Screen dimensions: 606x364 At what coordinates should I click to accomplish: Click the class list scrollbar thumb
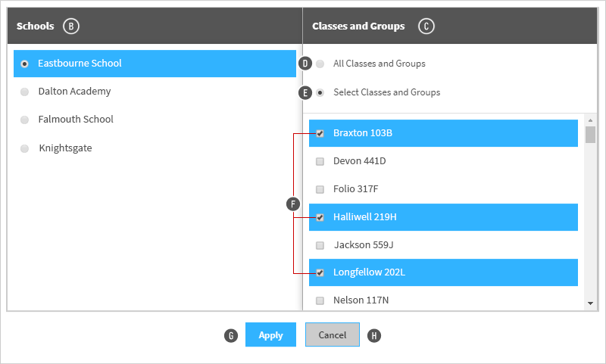coord(590,135)
